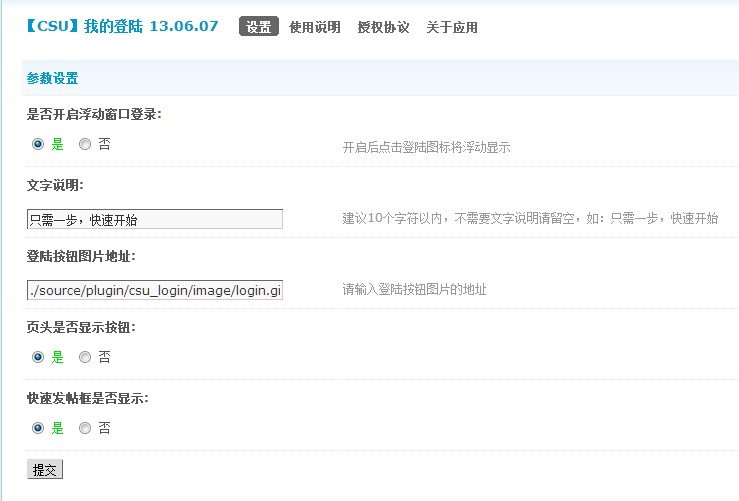Click the 页头是否显示按钮 label
739x501 pixels.
tap(81, 327)
